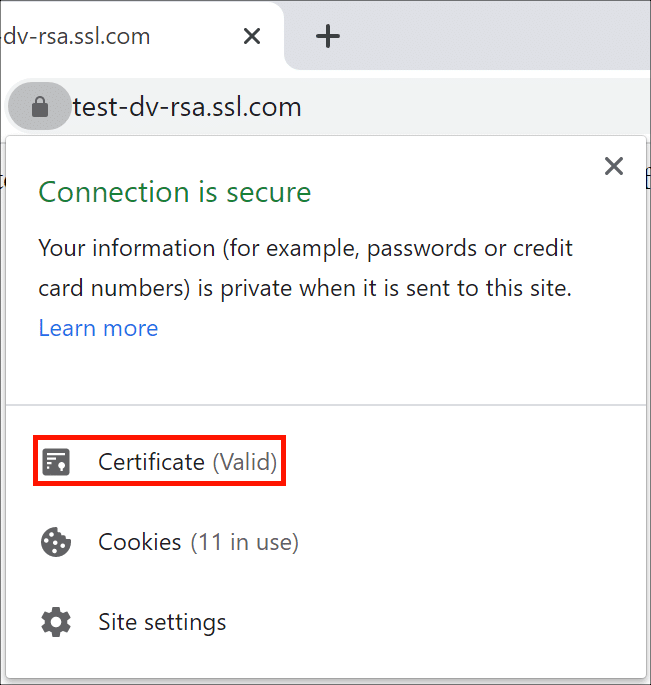Click the privacy description paragraph text

click(304, 268)
